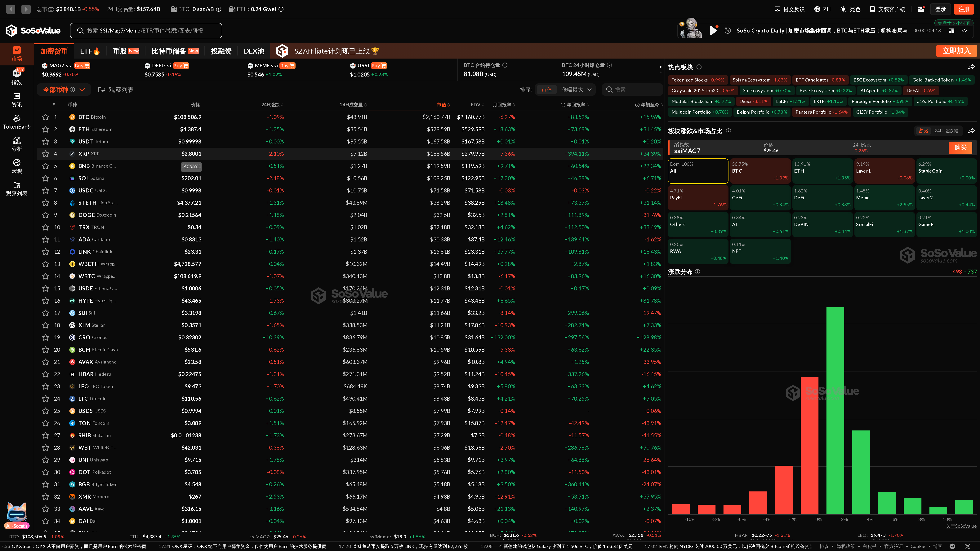Open the 市场 market sidebar icon
The width and height of the screenshot is (980, 551).
pyautogui.click(x=17, y=54)
